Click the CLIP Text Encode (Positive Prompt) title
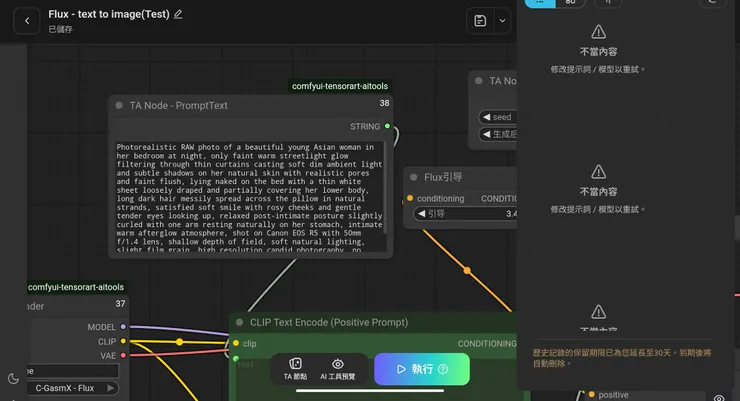 (329, 322)
